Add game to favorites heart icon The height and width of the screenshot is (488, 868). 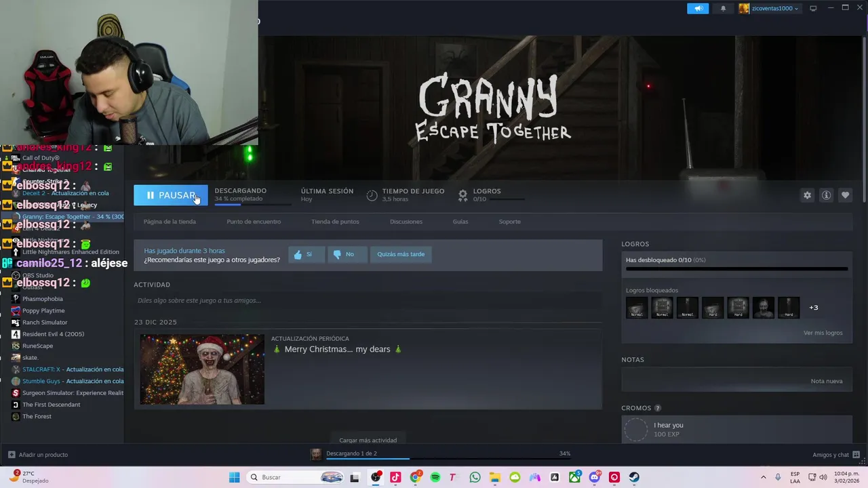click(845, 195)
